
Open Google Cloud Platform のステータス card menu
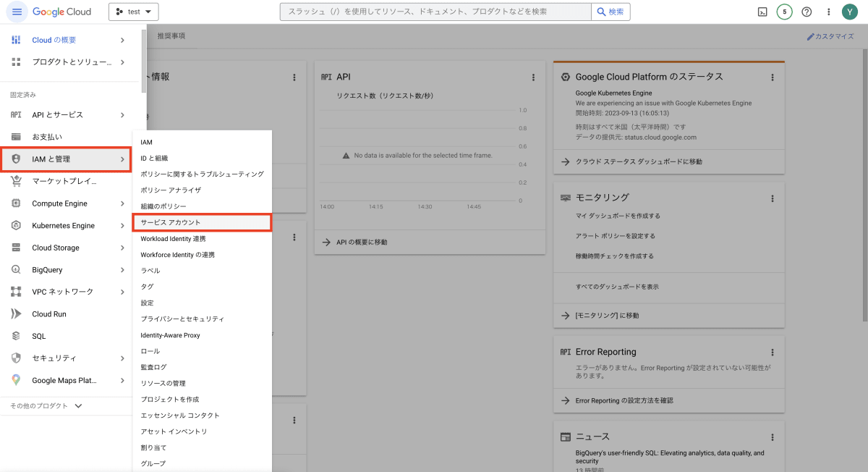[x=773, y=77]
